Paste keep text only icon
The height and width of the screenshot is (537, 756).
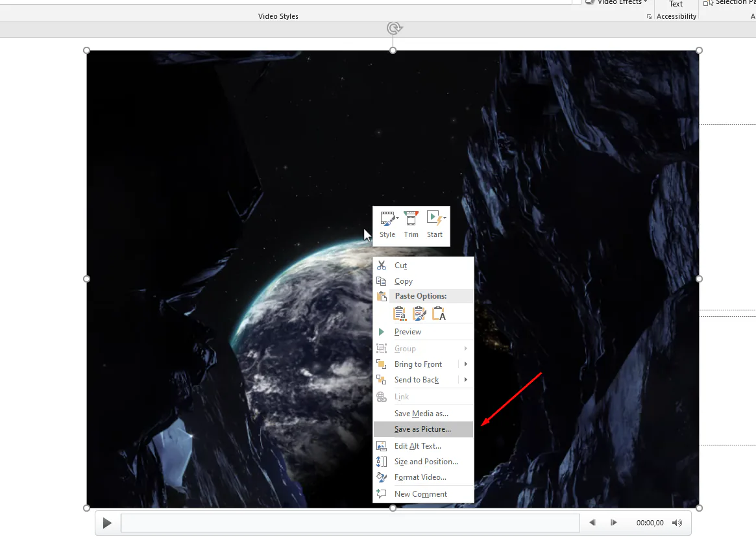tap(439, 314)
